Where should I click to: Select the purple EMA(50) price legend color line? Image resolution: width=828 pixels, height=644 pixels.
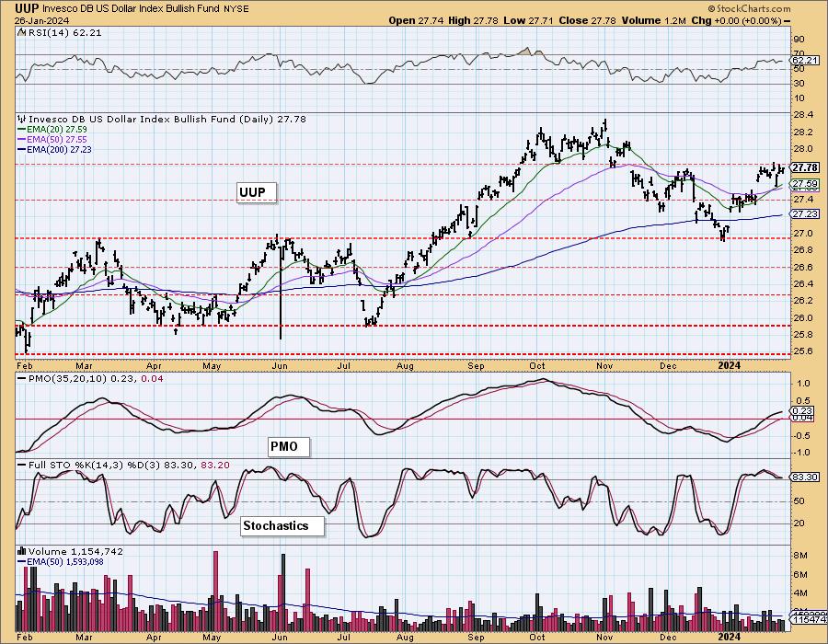[22, 139]
